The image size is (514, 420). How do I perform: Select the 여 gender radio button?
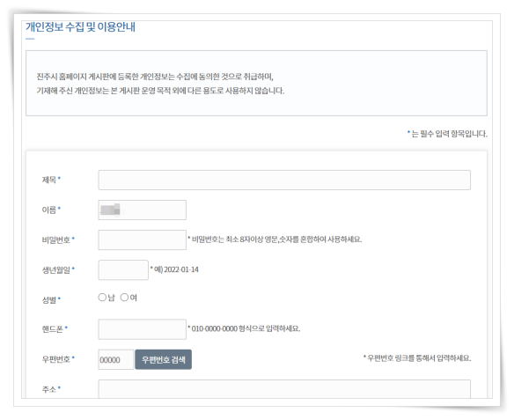click(124, 298)
